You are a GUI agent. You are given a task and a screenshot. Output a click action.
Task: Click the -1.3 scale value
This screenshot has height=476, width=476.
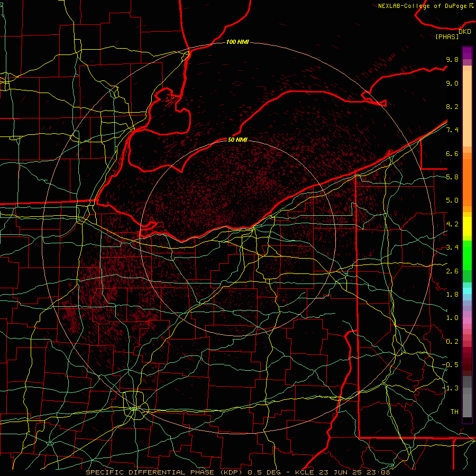(450, 388)
